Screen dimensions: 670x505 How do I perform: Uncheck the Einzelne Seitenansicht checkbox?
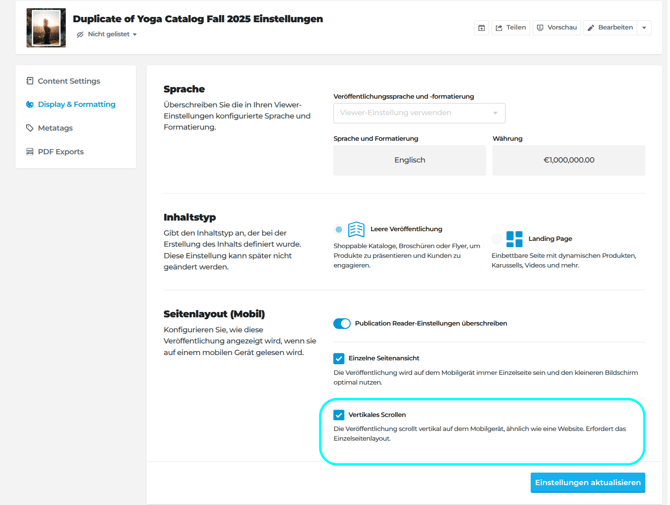tap(339, 358)
